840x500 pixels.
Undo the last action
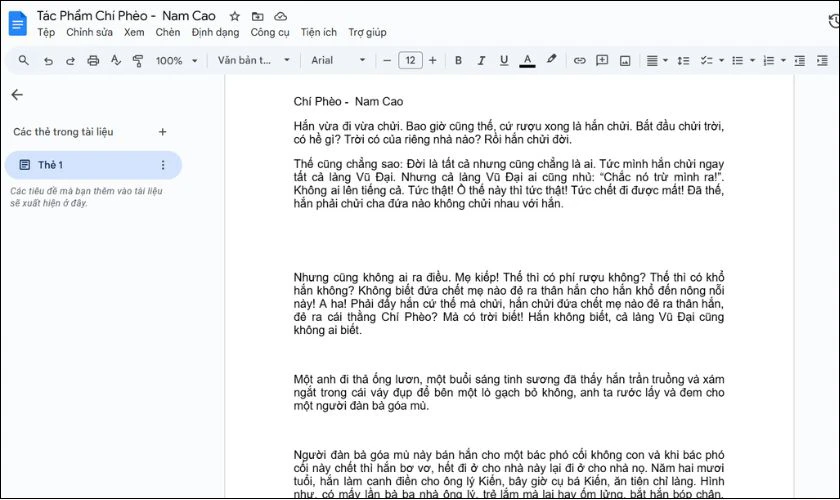click(x=48, y=61)
